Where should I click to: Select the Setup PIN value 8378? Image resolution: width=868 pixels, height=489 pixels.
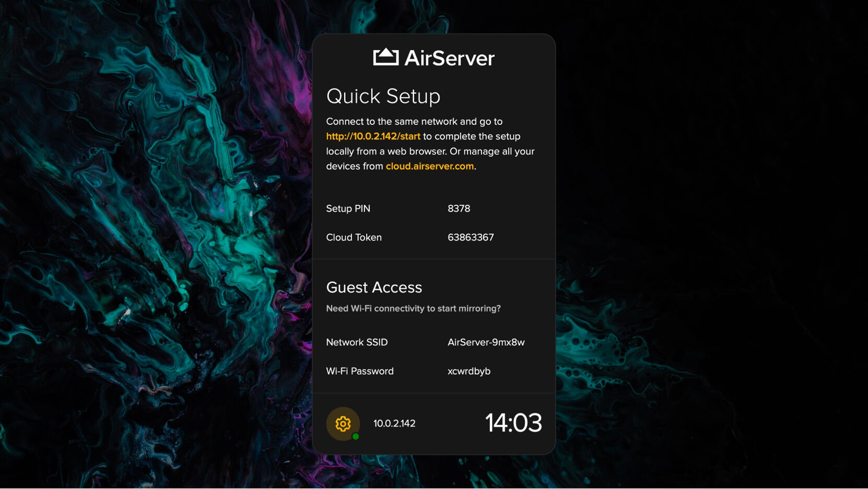[x=459, y=208]
